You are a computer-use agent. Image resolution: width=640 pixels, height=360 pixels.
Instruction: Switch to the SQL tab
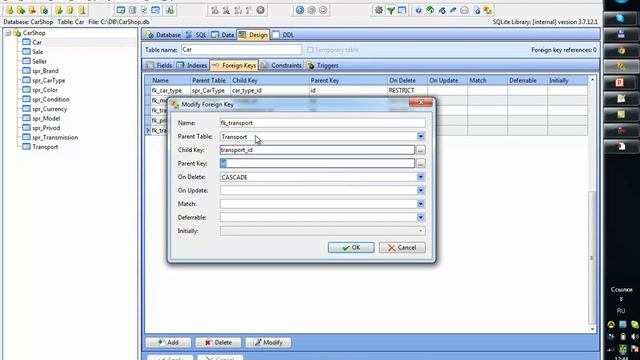[196, 35]
